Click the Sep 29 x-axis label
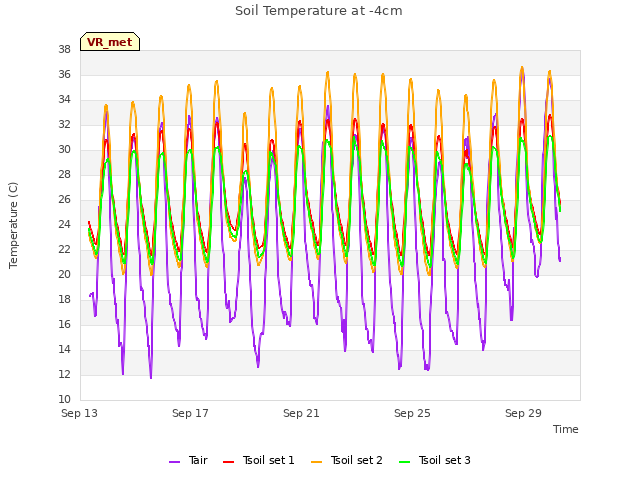This screenshot has height=480, width=640. pyautogui.click(x=524, y=413)
